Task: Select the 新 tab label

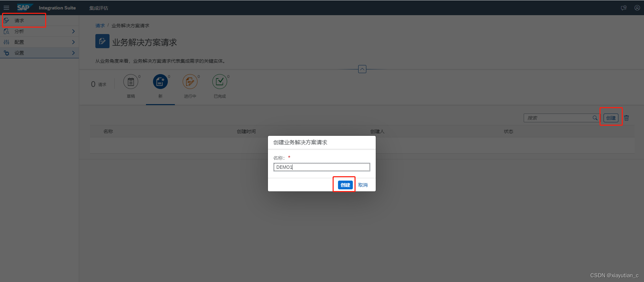Action: (160, 96)
